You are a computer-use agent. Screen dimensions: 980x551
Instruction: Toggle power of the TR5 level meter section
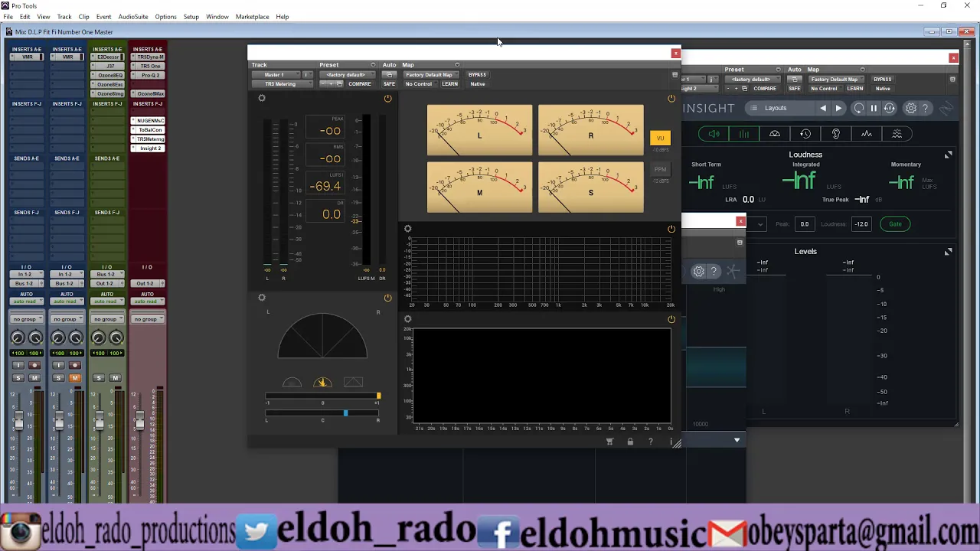click(x=387, y=98)
